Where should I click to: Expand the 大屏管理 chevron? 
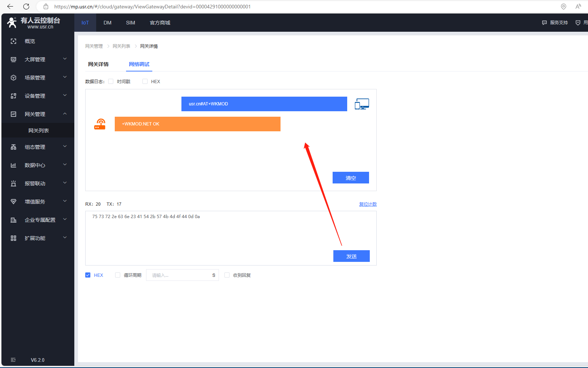tap(65, 59)
